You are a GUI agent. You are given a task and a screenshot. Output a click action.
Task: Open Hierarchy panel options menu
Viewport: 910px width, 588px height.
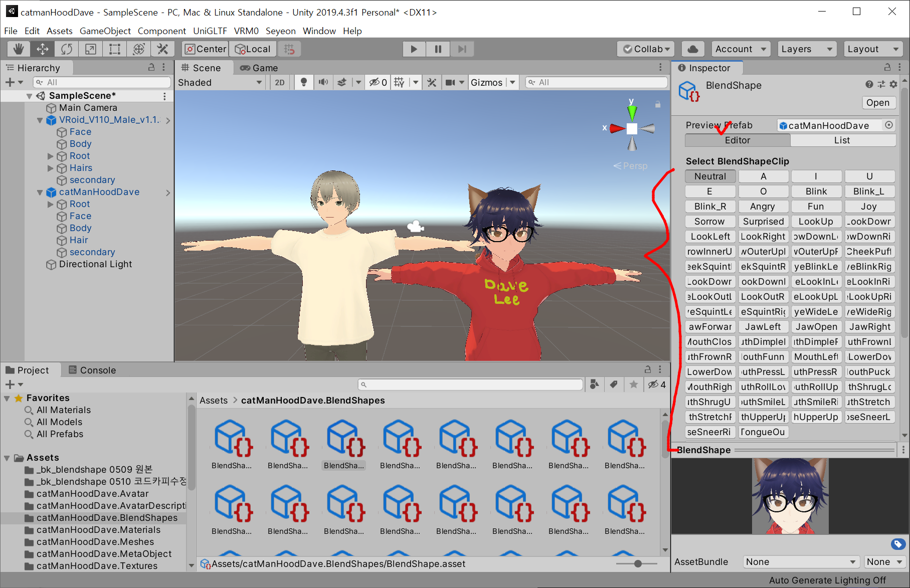point(163,67)
